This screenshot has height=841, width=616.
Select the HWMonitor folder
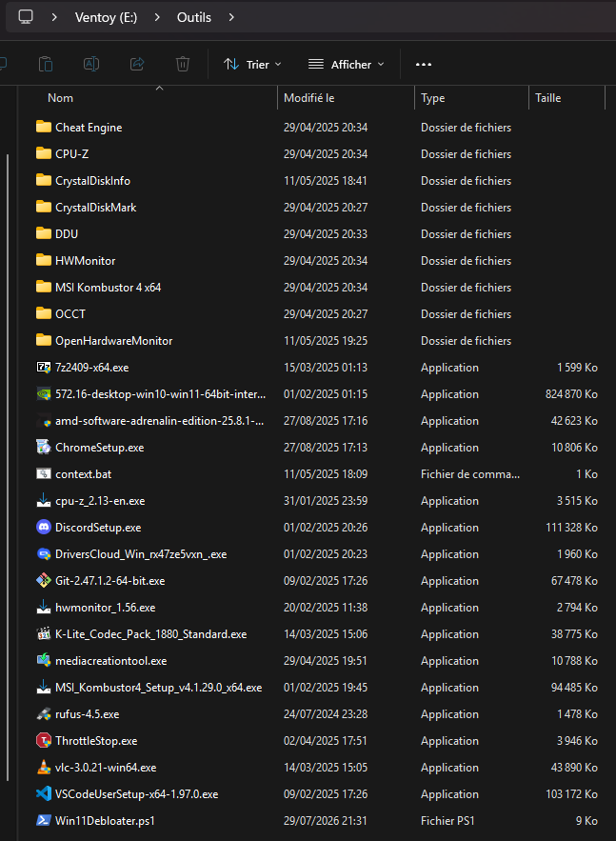[x=86, y=261]
